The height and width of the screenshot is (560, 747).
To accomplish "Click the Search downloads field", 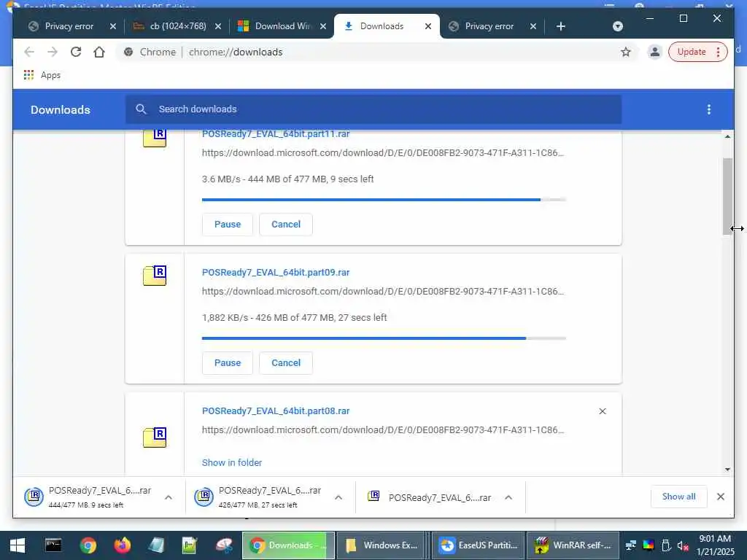I will (x=373, y=109).
